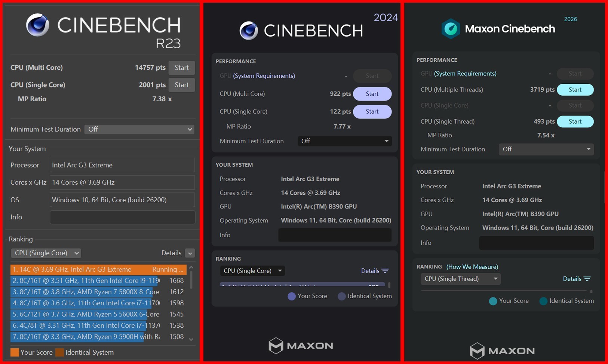Viewport: 608px width, 364px height.
Task: Click the Details filter icon in Cinebench 2024
Action: [x=385, y=271]
